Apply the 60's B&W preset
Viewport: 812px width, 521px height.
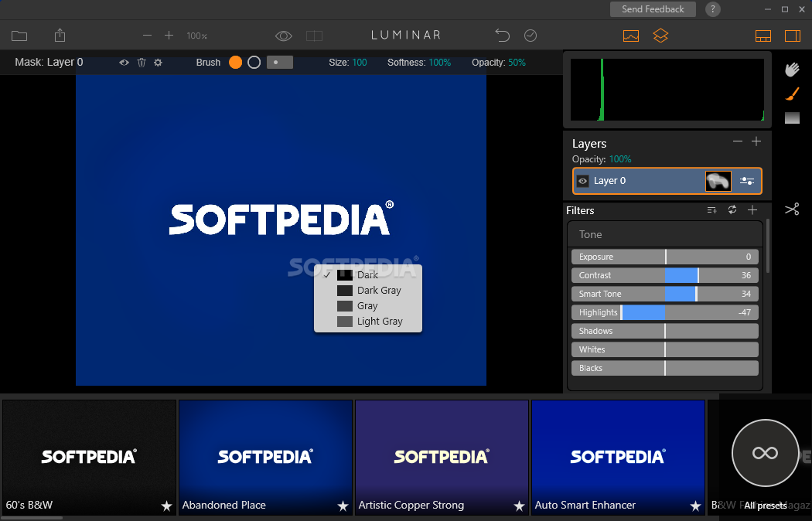(89, 458)
